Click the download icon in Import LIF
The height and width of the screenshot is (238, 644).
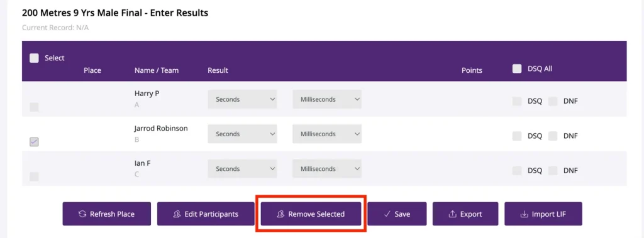[524, 214]
